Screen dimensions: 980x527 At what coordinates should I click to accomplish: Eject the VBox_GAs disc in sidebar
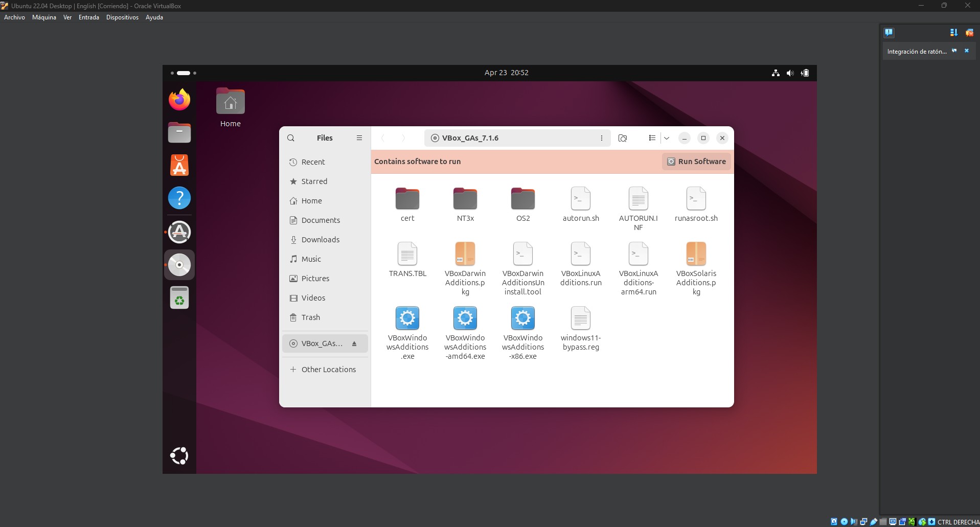[x=354, y=343]
